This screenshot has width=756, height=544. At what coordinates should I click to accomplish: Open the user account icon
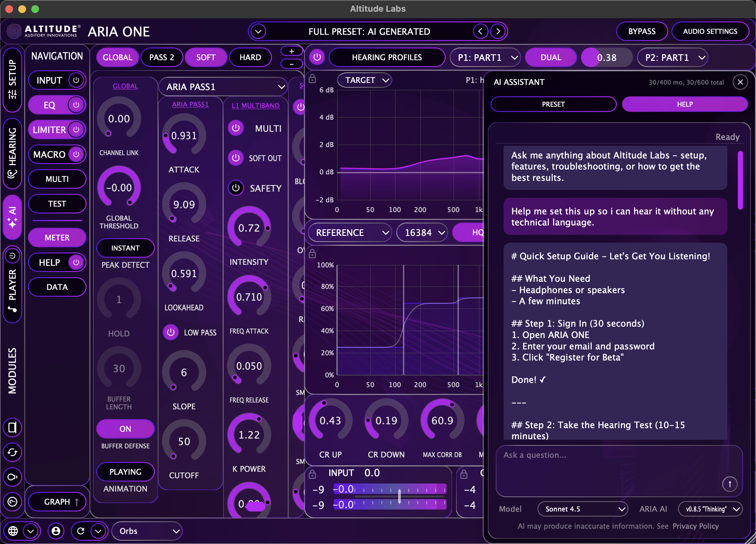pos(56,531)
